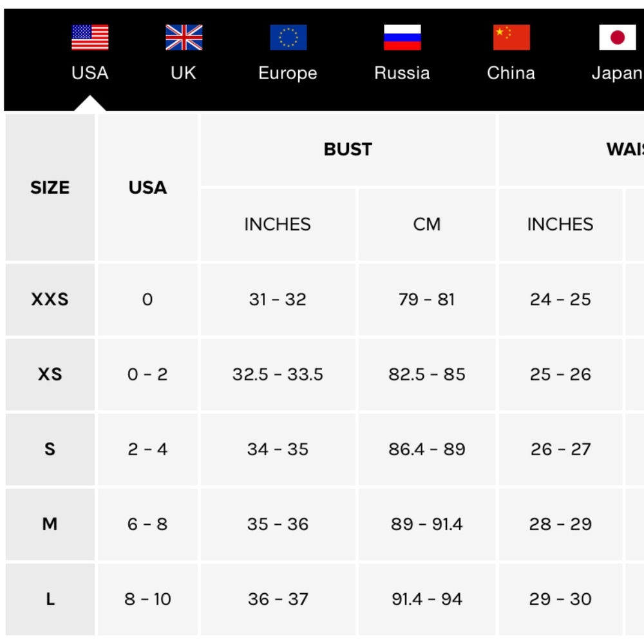This screenshot has height=644, width=644.
Task: Click the 32.5 - 33.5 bust inches cell
Action: 278,374
